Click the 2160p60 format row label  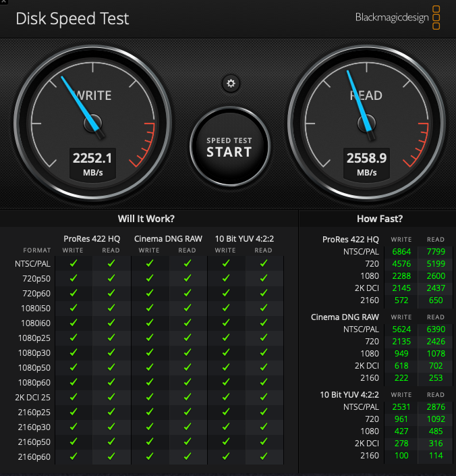point(34,457)
